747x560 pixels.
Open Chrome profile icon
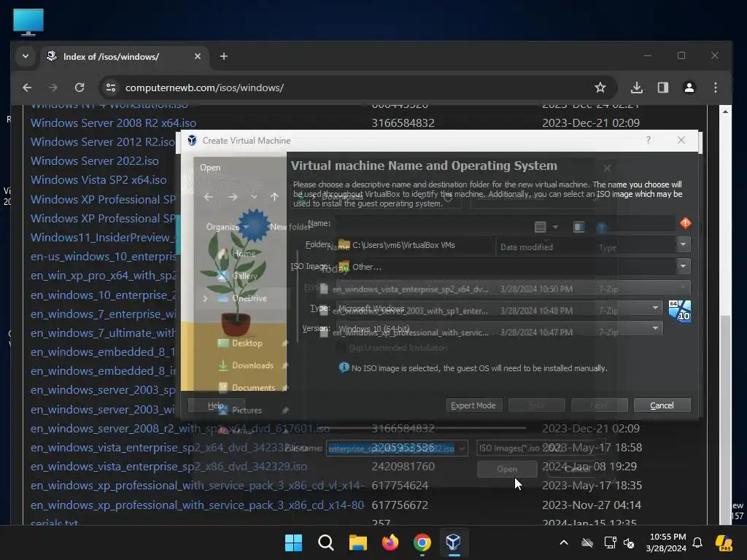(689, 87)
